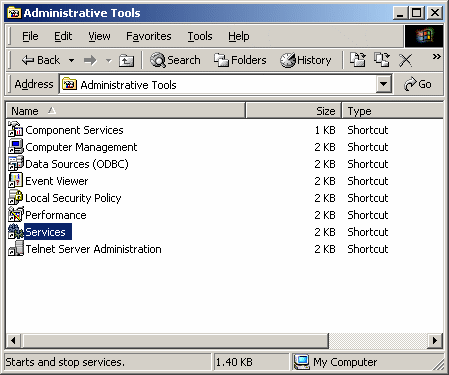The image size is (449, 375).
Task: Open the Component Services shortcut icon
Action: coord(16,129)
